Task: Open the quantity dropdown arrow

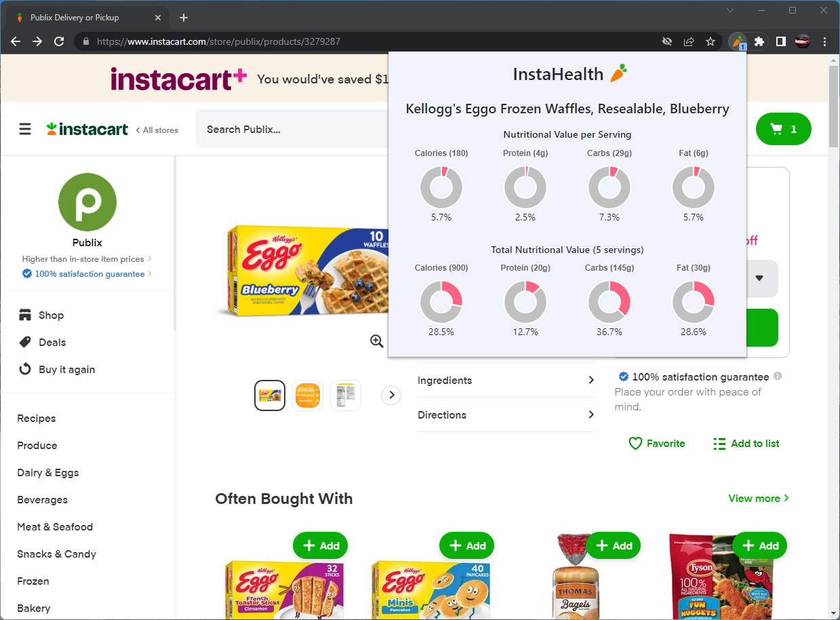Action: [x=759, y=278]
